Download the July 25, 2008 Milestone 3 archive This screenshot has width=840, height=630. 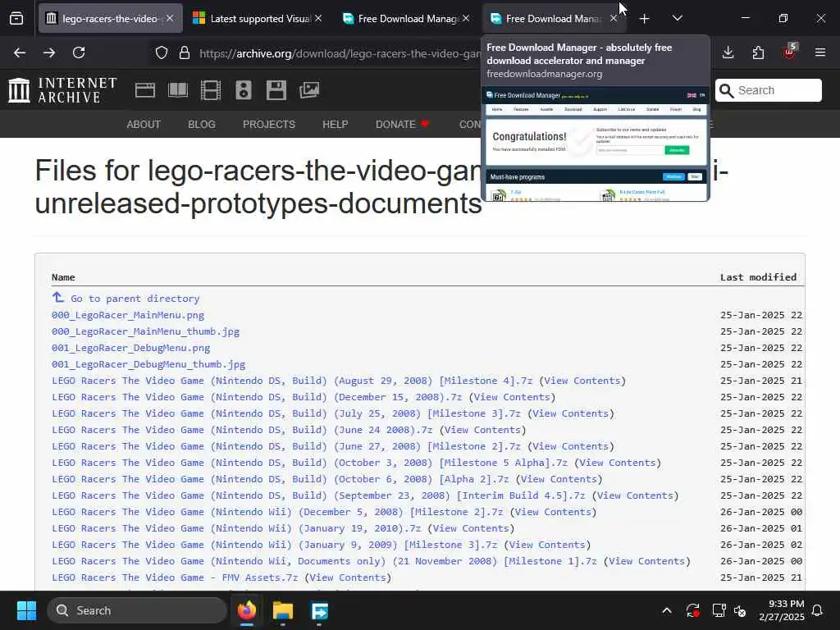286,413
